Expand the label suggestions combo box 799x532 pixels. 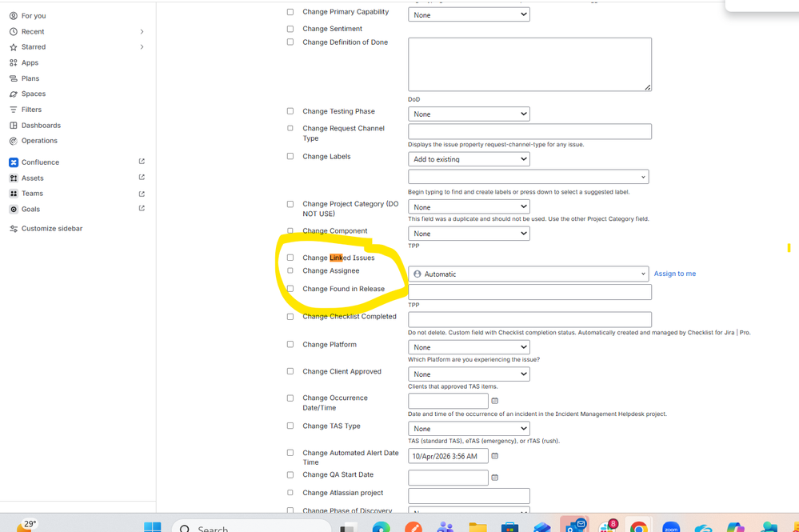point(529,177)
